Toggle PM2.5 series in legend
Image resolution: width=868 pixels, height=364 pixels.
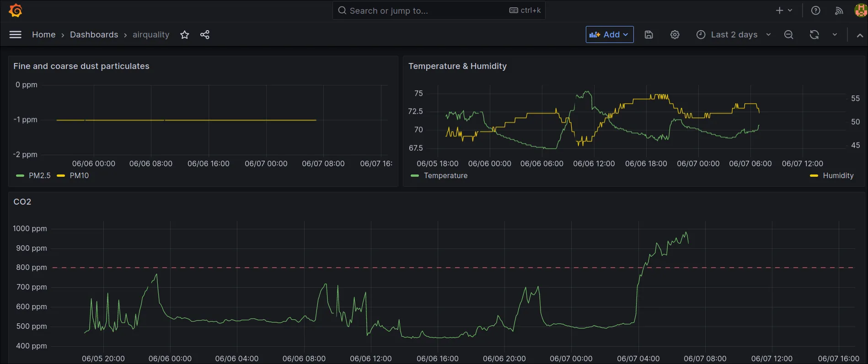(39, 175)
